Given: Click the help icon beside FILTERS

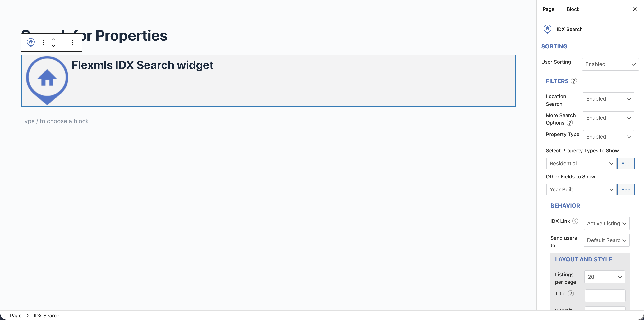Looking at the screenshot, I should pyautogui.click(x=574, y=81).
